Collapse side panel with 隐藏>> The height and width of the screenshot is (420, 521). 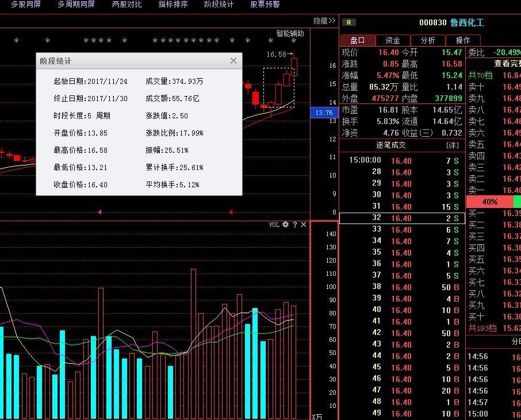tap(324, 21)
